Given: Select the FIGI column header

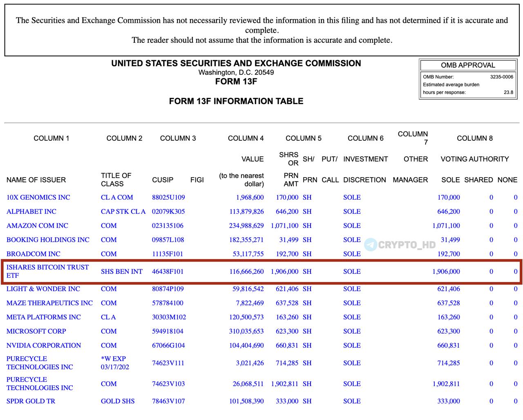Looking at the screenshot, I should pyautogui.click(x=197, y=180).
